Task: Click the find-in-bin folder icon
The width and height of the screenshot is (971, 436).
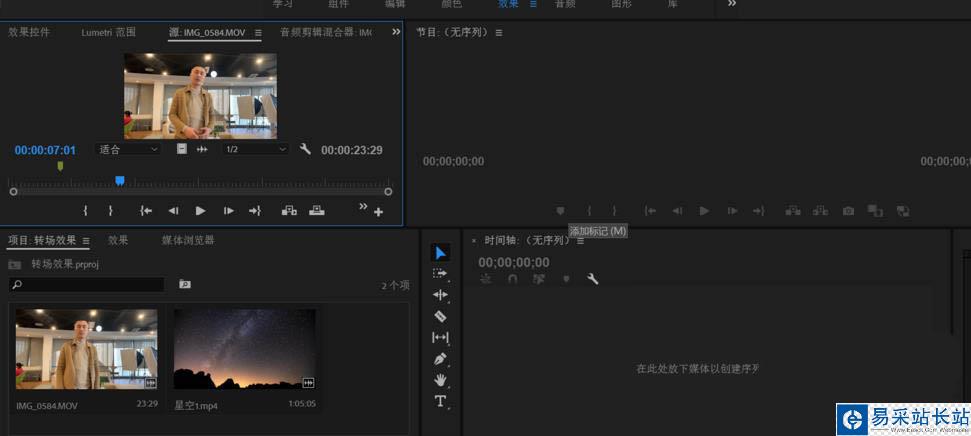Action: click(185, 284)
